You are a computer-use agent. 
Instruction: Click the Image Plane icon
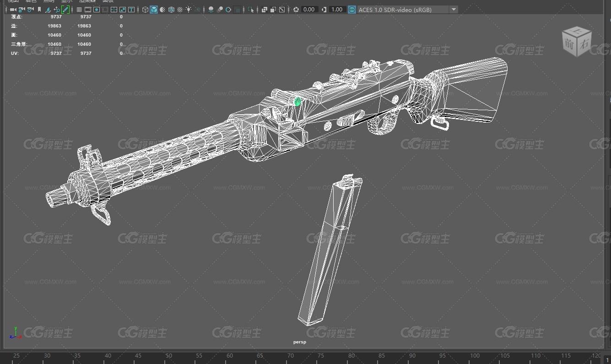click(48, 9)
